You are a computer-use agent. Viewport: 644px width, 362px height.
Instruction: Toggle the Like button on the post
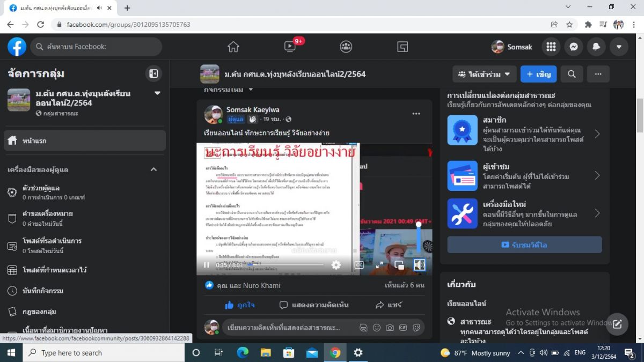pyautogui.click(x=240, y=305)
